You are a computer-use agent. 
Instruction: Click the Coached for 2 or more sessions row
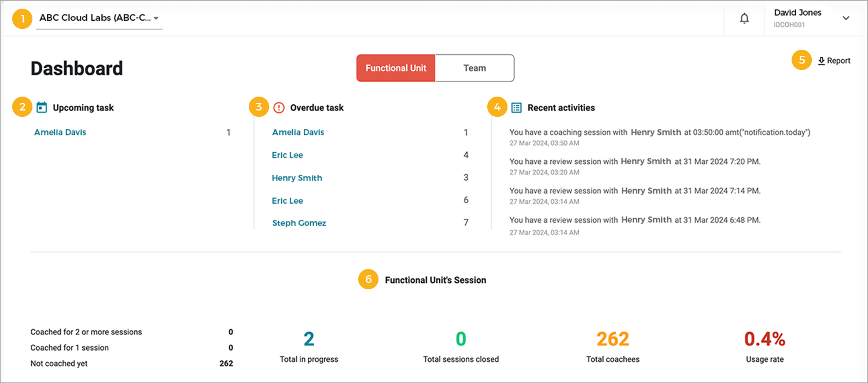click(x=132, y=332)
